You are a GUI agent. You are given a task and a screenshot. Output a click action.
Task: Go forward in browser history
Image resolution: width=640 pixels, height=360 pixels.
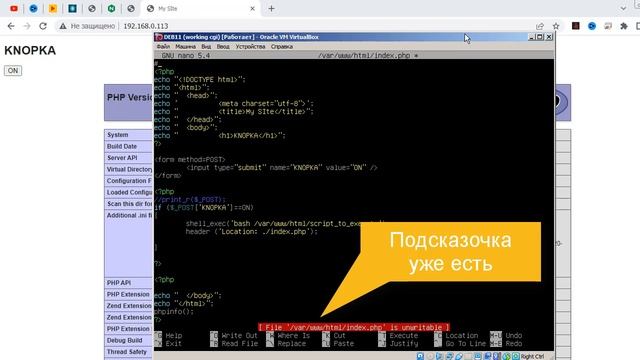27,26
